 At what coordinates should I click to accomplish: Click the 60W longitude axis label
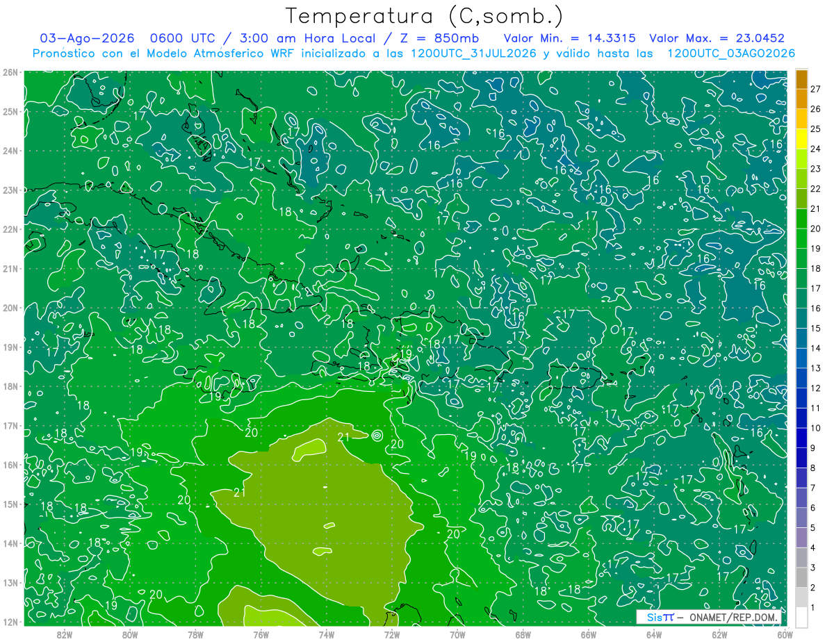[x=785, y=634]
